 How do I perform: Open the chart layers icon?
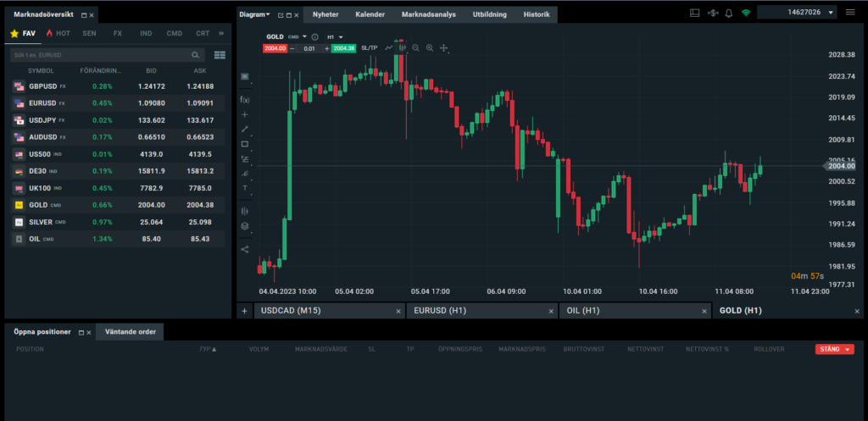(x=245, y=225)
